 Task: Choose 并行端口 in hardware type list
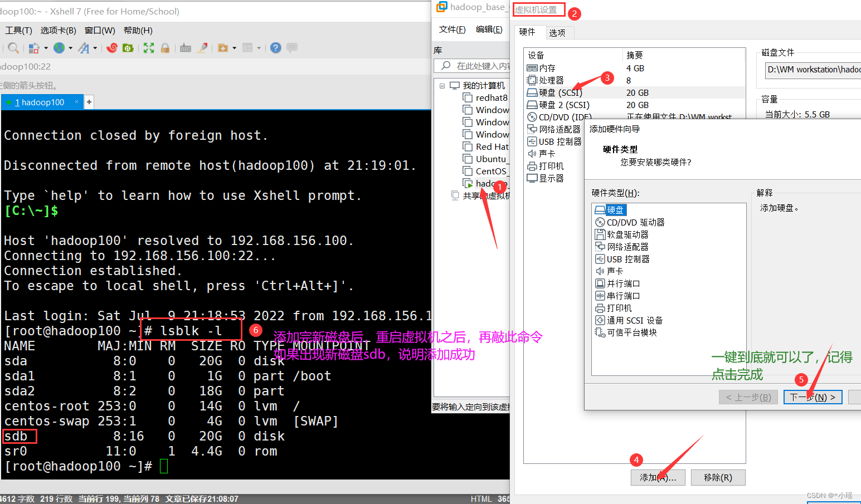[x=617, y=283]
